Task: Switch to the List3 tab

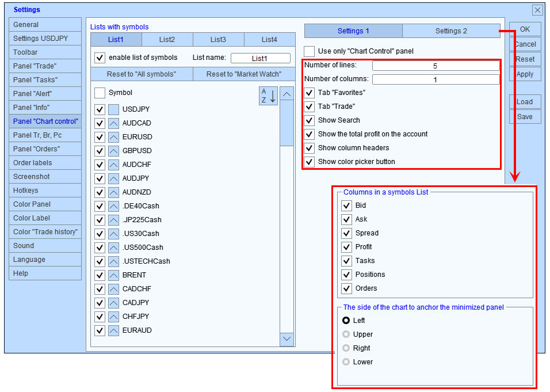Action: pos(218,40)
